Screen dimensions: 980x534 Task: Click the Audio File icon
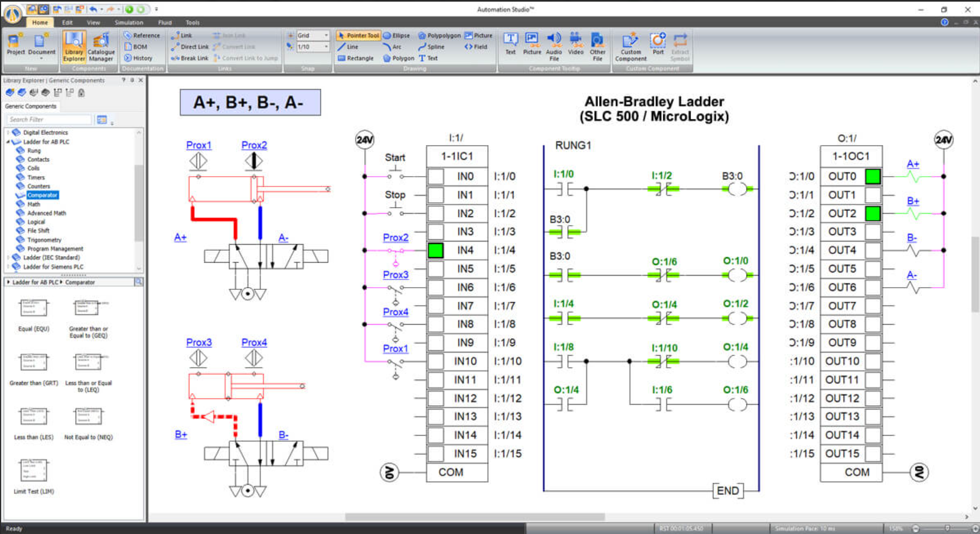coord(553,46)
